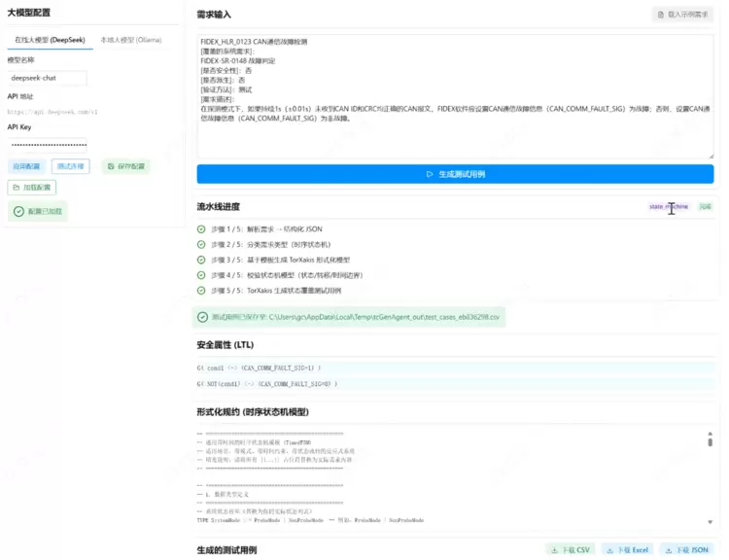This screenshot has width=729, height=560.
Task: Click the check icon for step 1/5
Action: click(x=201, y=229)
